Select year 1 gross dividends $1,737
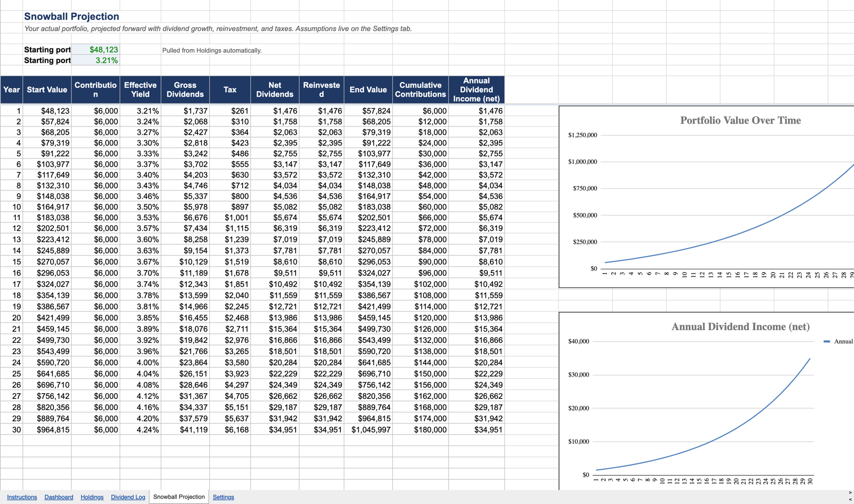854x504 pixels. click(x=185, y=111)
